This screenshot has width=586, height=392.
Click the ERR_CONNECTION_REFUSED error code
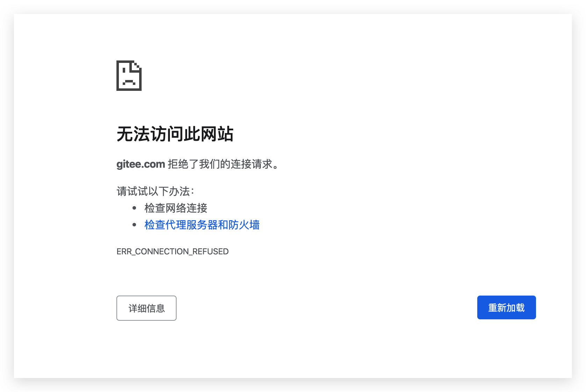(172, 252)
